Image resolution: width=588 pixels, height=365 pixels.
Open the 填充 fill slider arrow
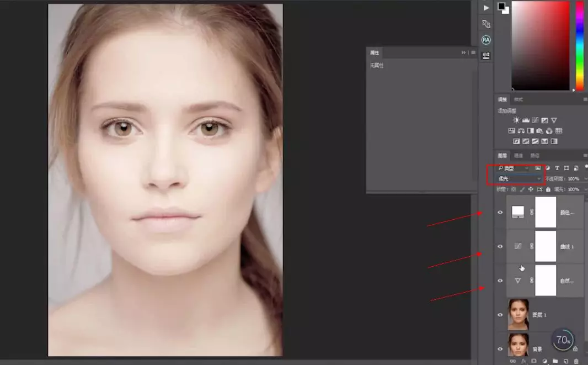coord(585,189)
